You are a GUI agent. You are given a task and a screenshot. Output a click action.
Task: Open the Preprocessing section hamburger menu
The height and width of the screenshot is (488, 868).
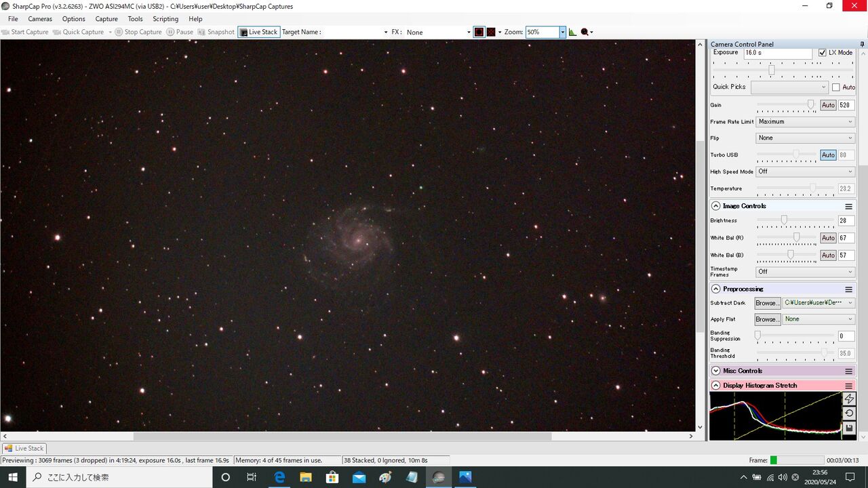pyautogui.click(x=848, y=289)
